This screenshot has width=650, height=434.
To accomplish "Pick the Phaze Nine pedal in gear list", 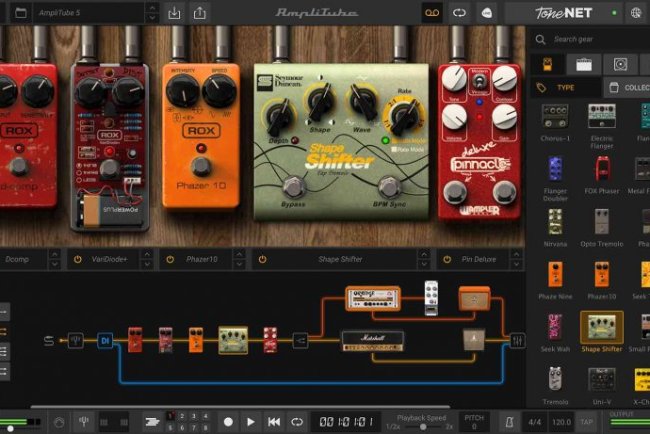I will [555, 280].
